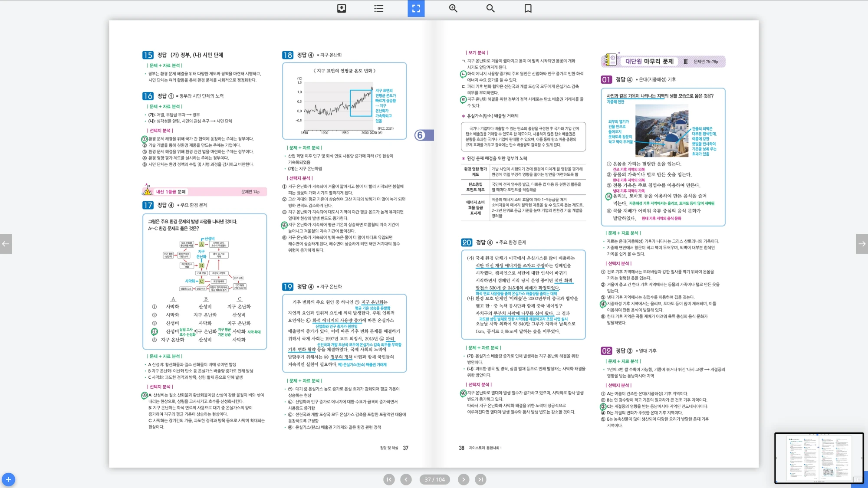This screenshot has width=868, height=488.
Task: Jump to the first page
Action: coord(389,479)
